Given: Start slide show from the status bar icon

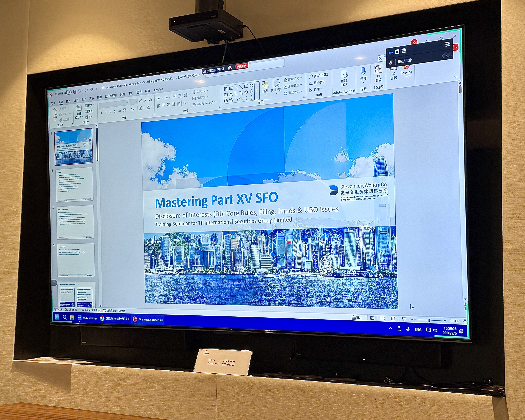Looking at the screenshot, I should point(404,319).
